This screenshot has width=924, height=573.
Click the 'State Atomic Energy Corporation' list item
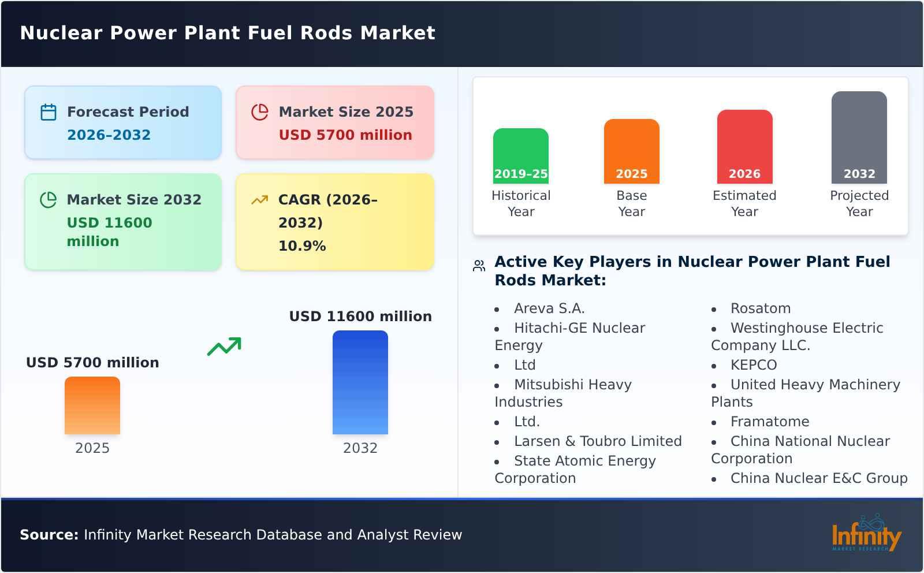coord(575,470)
